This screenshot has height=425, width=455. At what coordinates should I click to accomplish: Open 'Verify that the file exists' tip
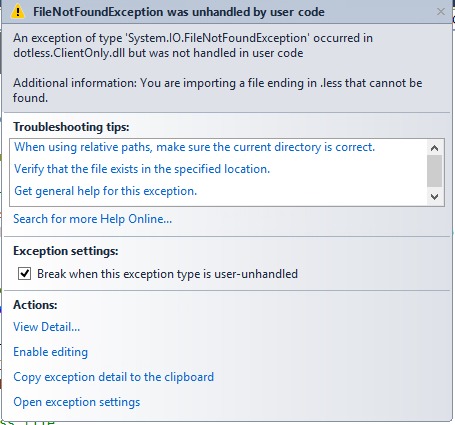142,169
